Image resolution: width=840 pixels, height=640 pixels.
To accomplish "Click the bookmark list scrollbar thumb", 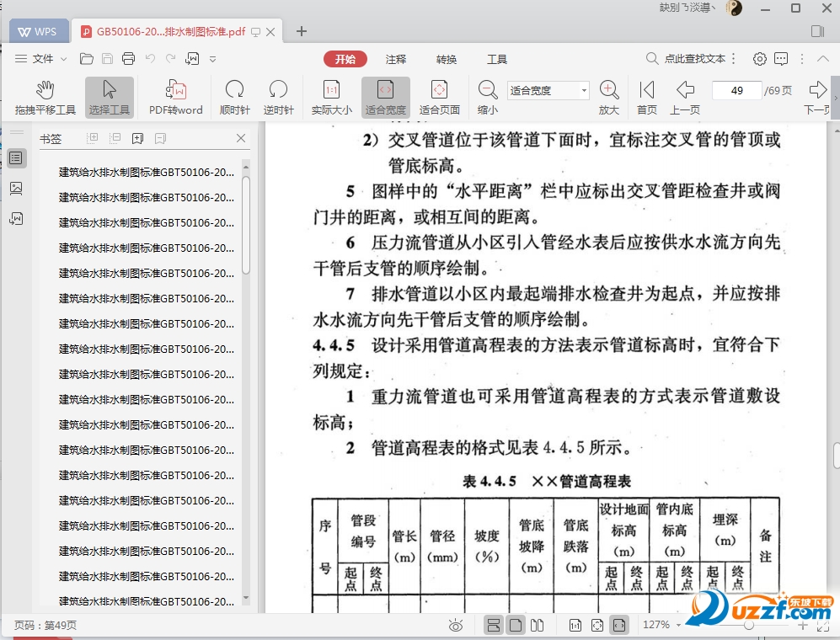I will click(246, 226).
